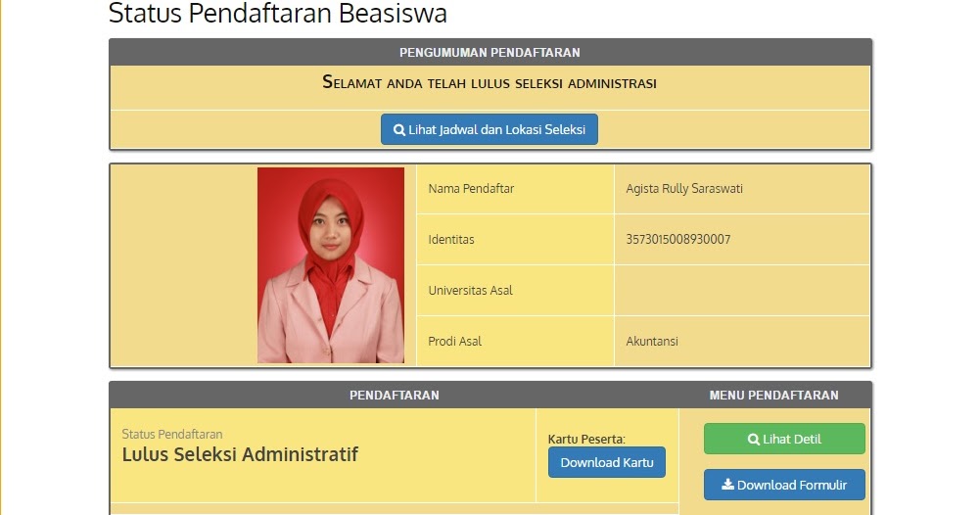Select the Menu Pendaftaran header
Image resolution: width=980 pixels, height=515 pixels.
pyautogui.click(x=774, y=395)
